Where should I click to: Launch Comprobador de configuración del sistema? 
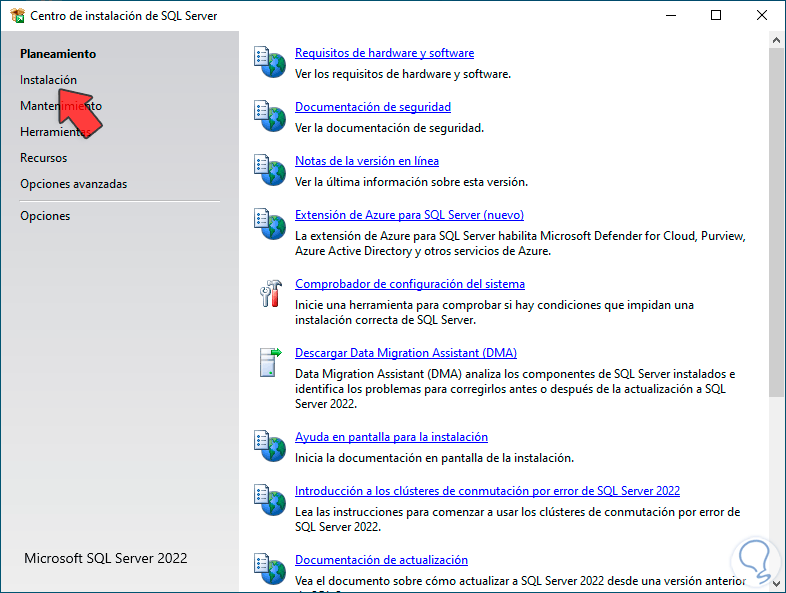pyautogui.click(x=410, y=284)
